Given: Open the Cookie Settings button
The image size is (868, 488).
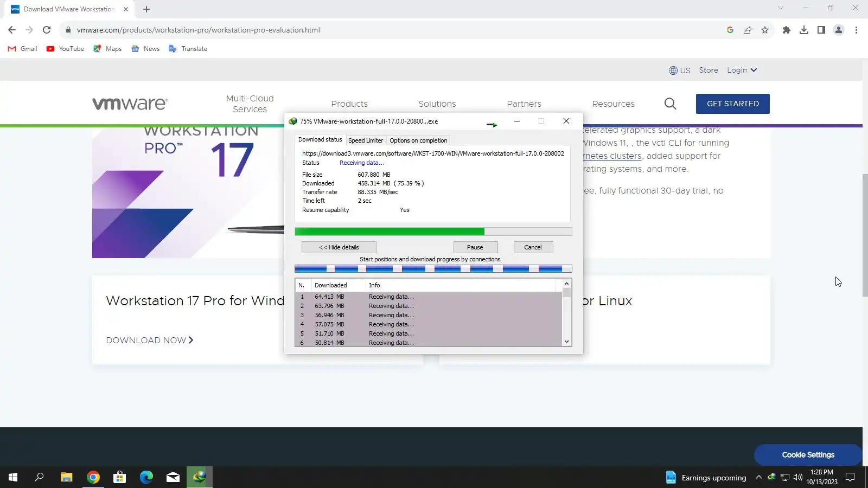Looking at the screenshot, I should coord(808,455).
